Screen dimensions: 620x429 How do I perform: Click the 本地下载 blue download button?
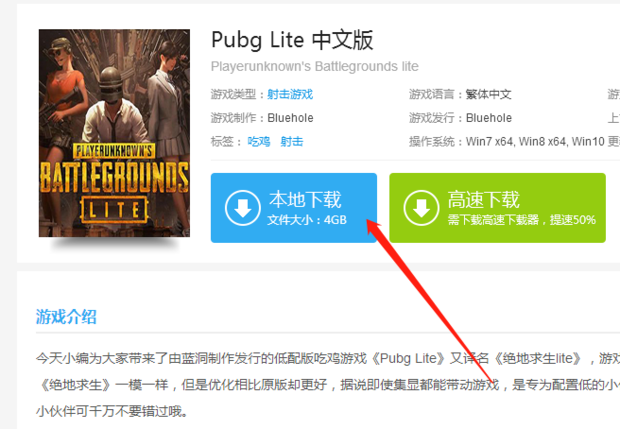(x=294, y=208)
